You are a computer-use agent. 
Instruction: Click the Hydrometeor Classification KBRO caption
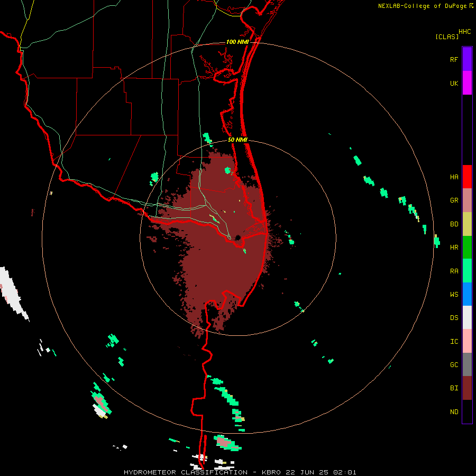coord(240,472)
